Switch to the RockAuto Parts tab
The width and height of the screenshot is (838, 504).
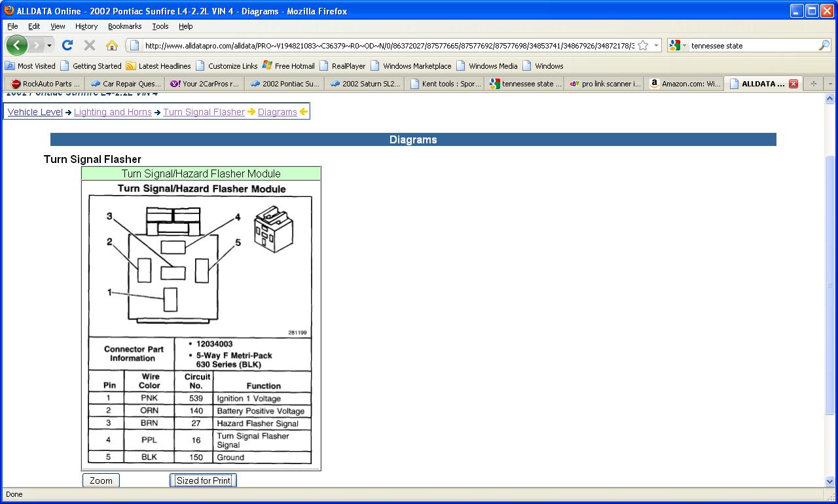coord(45,84)
